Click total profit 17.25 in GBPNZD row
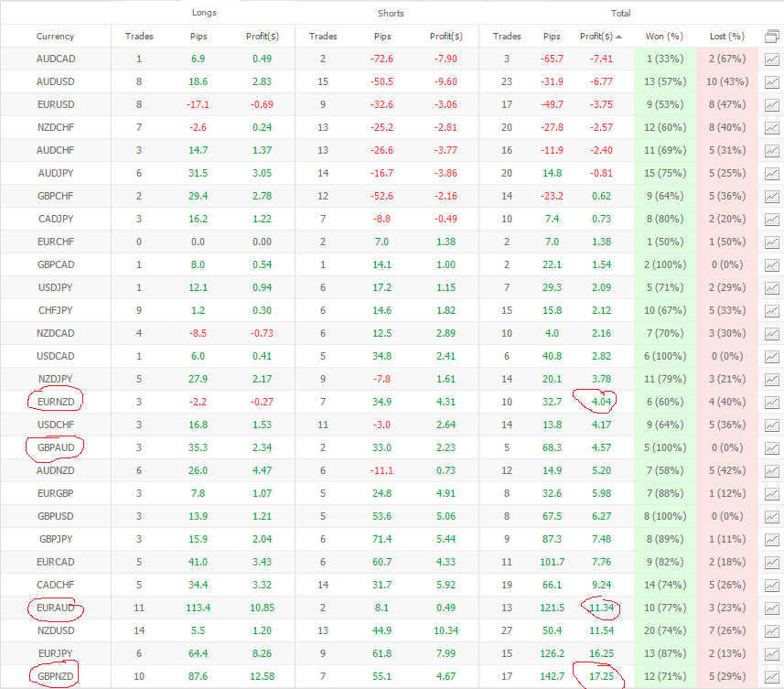Screen dimensions: 784x689 point(601,676)
